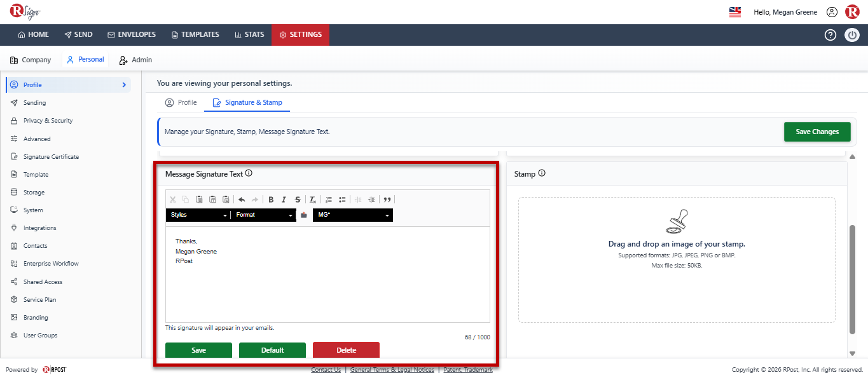
Task: Insert a numbered list
Action: 329,200
